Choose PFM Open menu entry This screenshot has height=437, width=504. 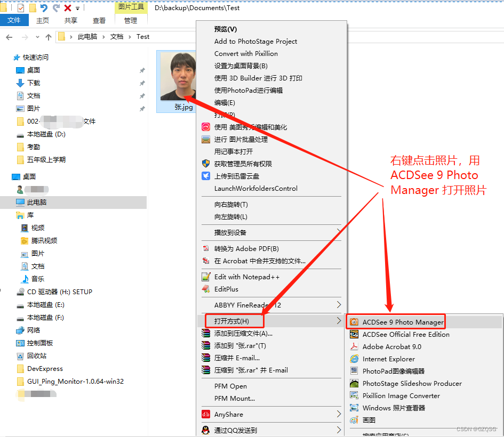pos(230,386)
